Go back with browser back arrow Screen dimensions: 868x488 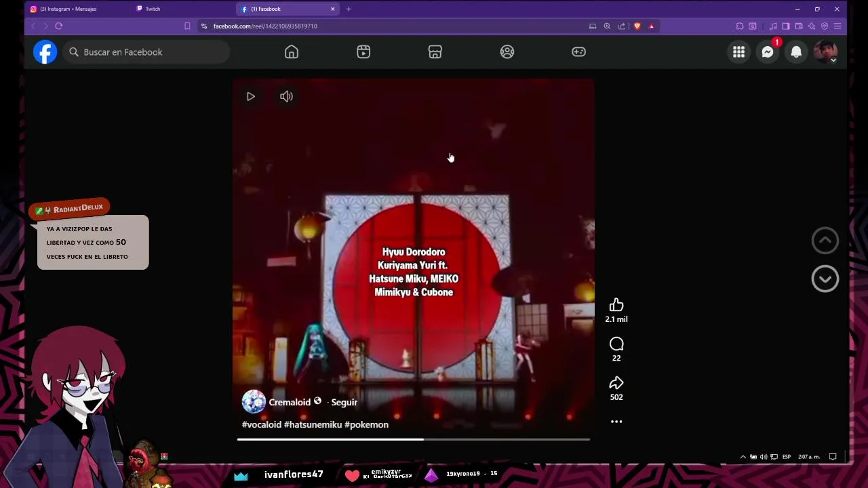(x=33, y=26)
